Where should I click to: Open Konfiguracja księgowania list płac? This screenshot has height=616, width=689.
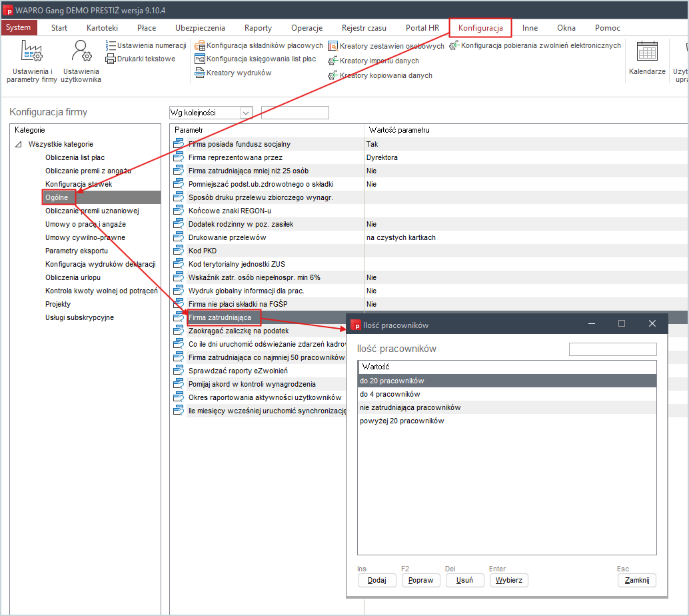point(255,59)
